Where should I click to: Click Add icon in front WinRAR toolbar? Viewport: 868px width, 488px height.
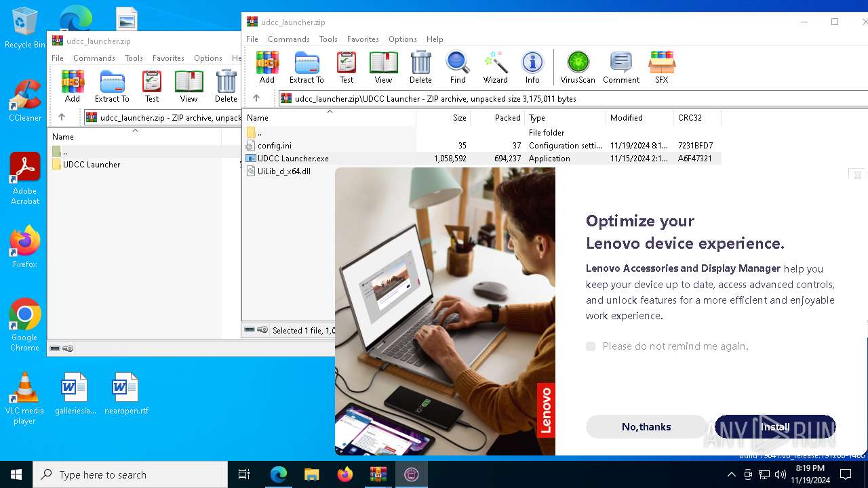tap(267, 67)
